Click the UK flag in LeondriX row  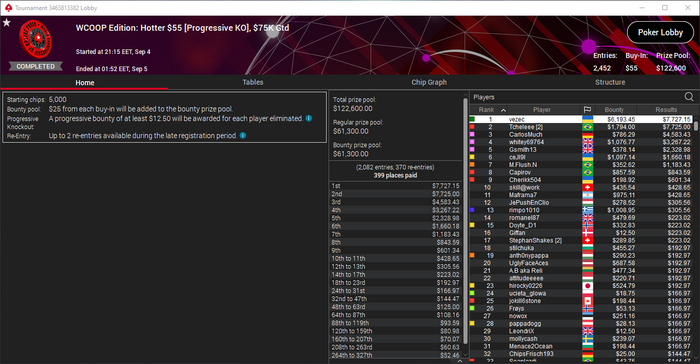pos(588,331)
